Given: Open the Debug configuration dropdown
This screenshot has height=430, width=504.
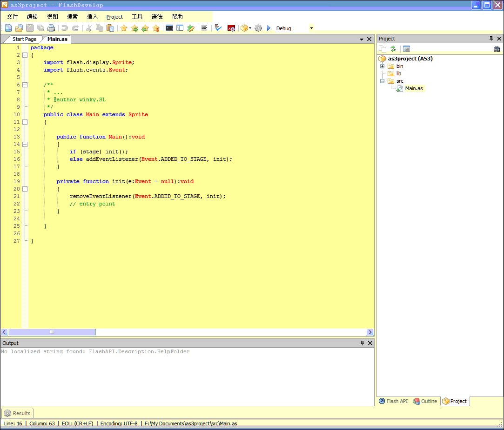Looking at the screenshot, I should [311, 28].
